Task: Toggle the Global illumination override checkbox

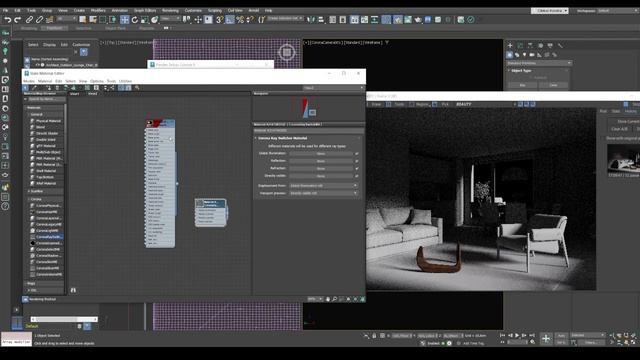Action: tap(357, 153)
